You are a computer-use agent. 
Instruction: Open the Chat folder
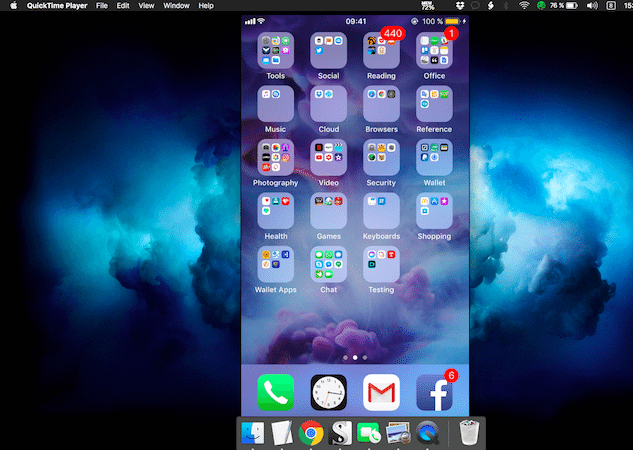point(328,264)
